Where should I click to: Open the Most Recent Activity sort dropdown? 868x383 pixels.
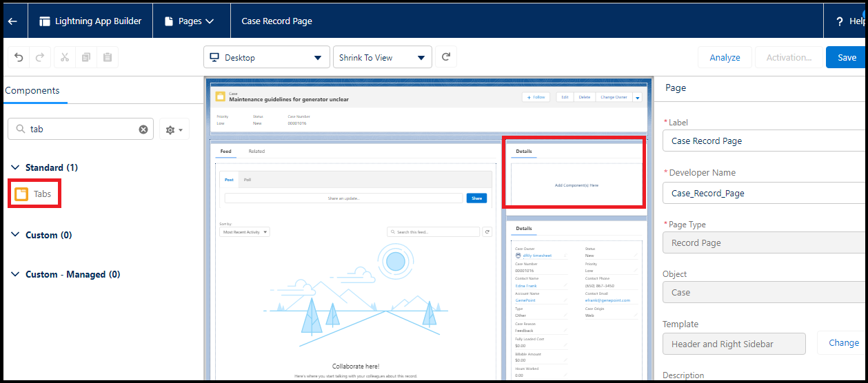[245, 232]
